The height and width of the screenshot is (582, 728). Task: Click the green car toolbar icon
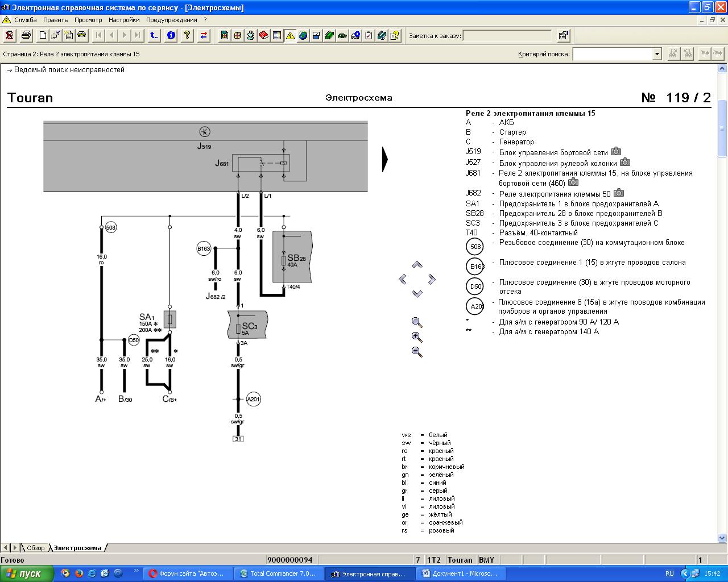pos(342,35)
